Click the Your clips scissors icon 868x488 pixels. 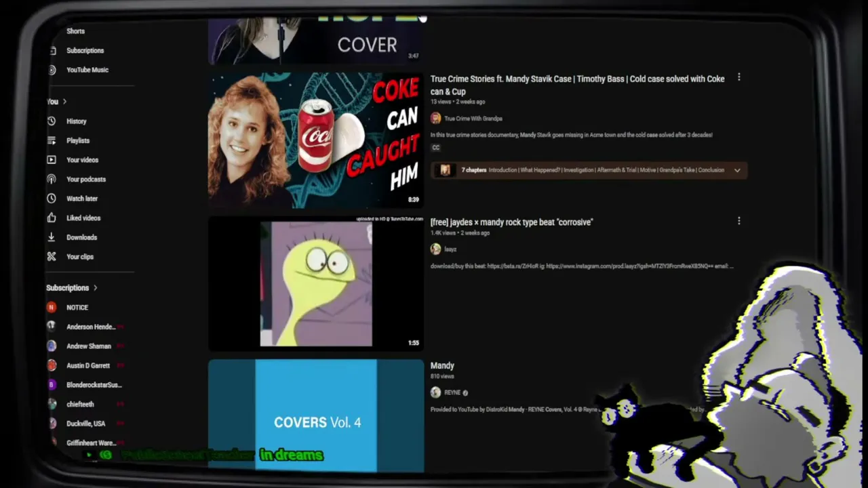(x=52, y=256)
